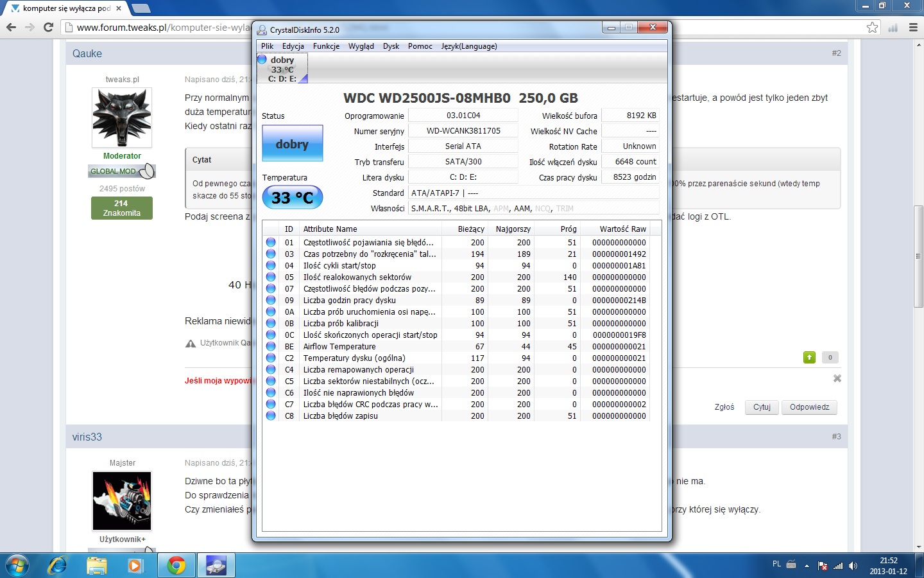Click the firmware field 03.01C04
The image size is (924, 578).
[463, 115]
